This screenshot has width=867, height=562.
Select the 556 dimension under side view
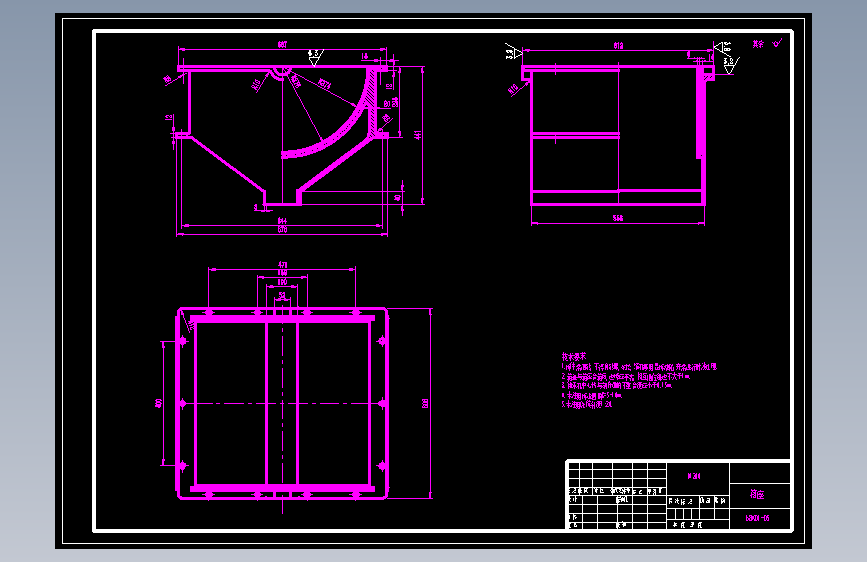coord(618,218)
